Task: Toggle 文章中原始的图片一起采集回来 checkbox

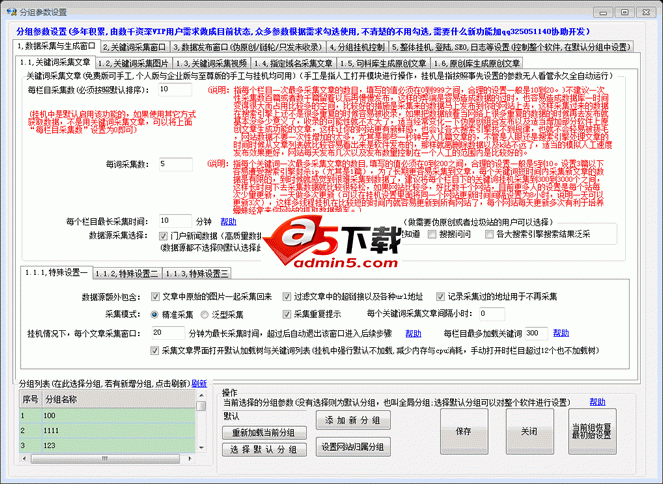Action: (x=155, y=297)
